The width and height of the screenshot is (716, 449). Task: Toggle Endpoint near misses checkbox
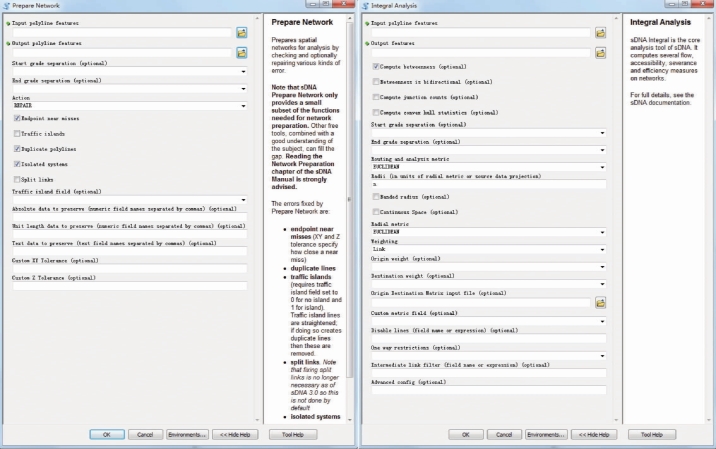coord(17,118)
